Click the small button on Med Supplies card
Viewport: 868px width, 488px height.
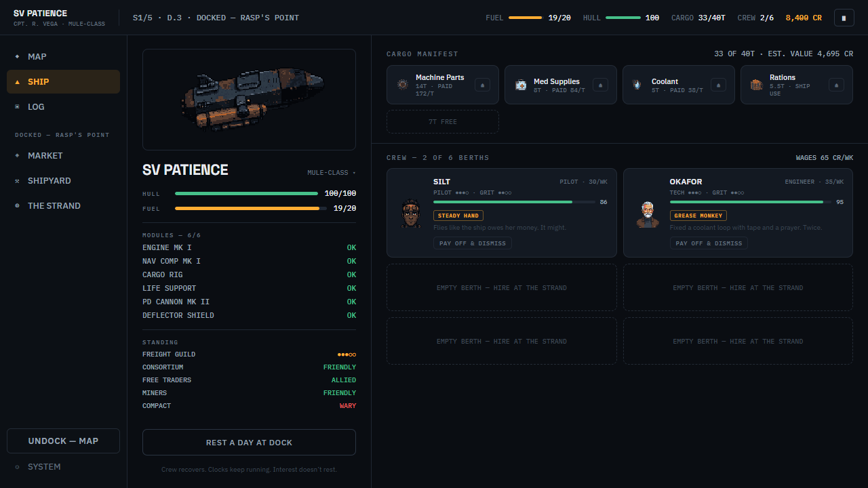(x=600, y=85)
